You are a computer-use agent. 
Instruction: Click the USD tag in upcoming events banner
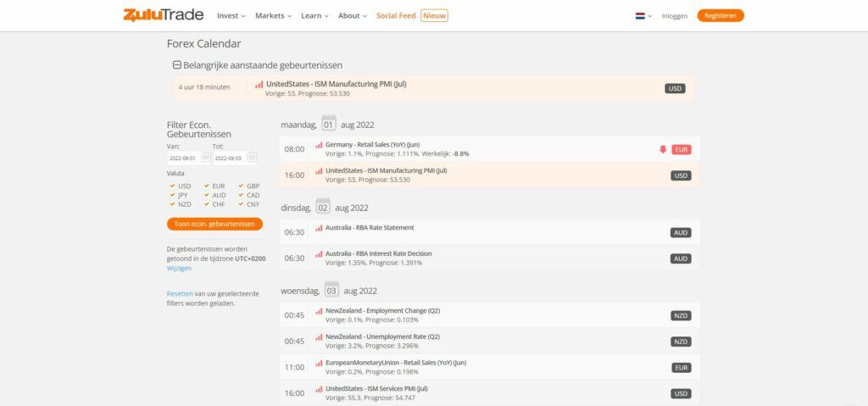(x=675, y=89)
